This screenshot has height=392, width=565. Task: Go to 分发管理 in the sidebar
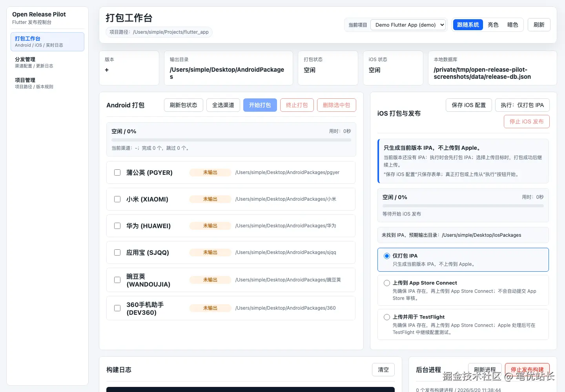47,62
